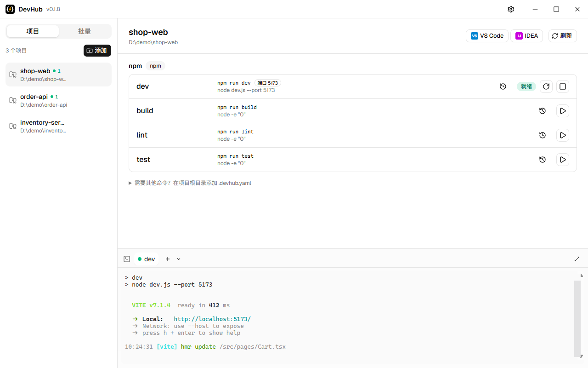Screen dimensions: 588x368
Task: Run the lint script
Action: coord(563,135)
